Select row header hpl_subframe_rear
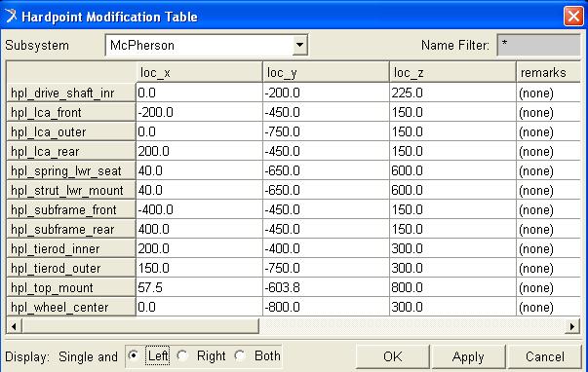This screenshot has height=372, width=588. (x=71, y=229)
